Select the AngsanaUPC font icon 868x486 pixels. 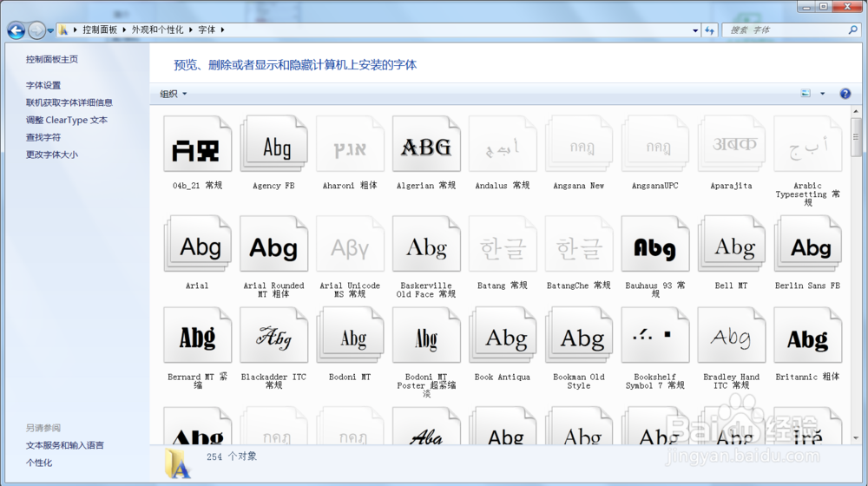coord(655,144)
